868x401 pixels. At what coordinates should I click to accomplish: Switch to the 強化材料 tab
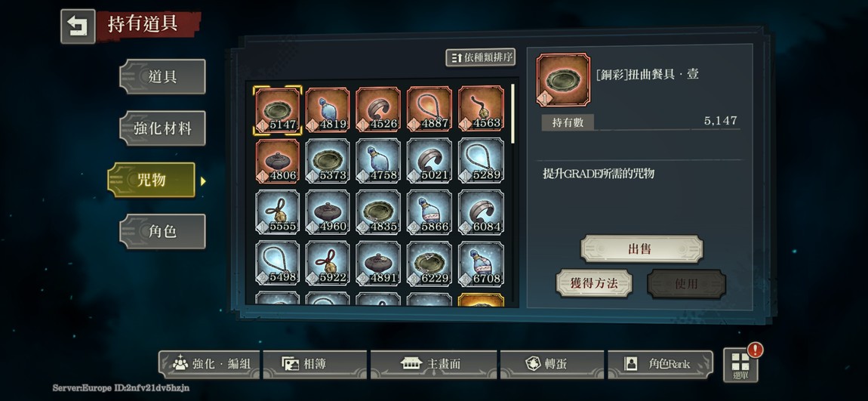162,128
